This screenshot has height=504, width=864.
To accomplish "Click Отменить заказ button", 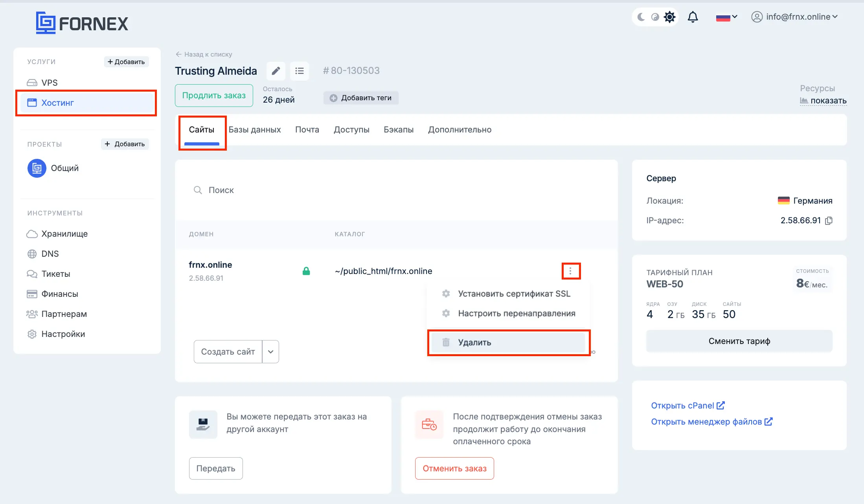I will [454, 469].
